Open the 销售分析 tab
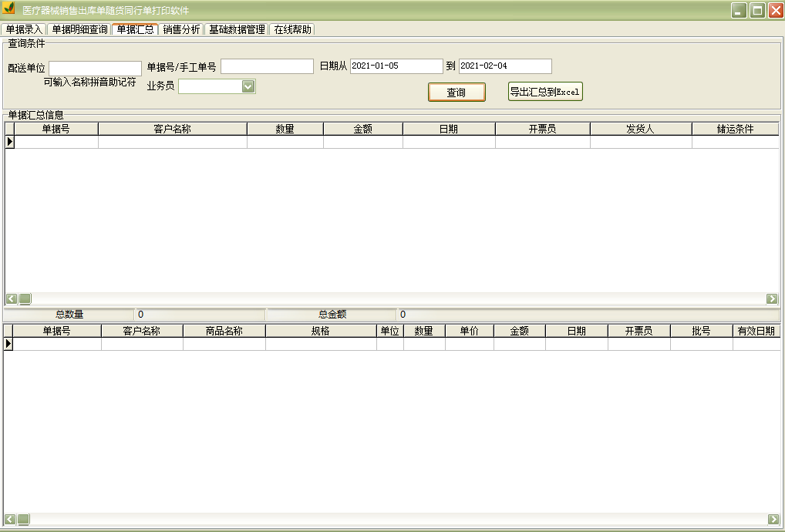Viewport: 785px width, 532px height. click(181, 29)
